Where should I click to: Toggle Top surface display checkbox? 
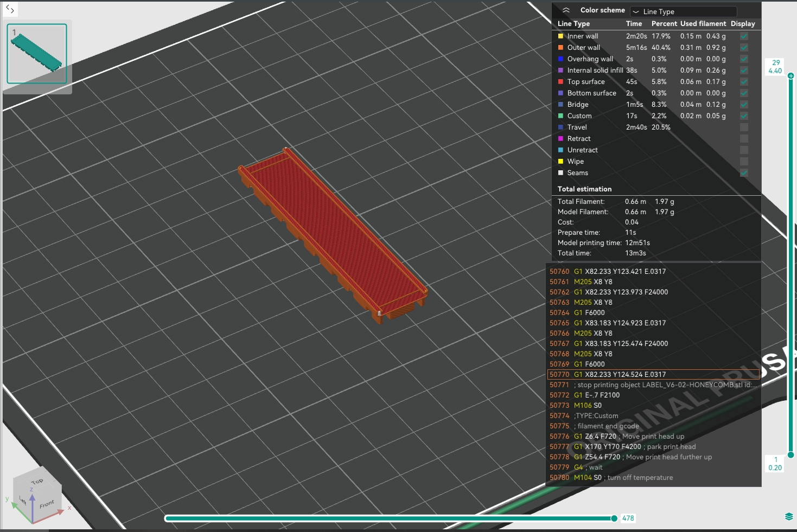coord(744,82)
